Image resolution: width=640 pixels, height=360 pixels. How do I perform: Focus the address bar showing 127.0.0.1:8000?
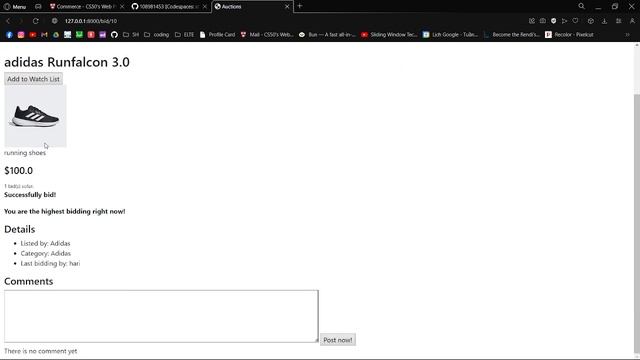point(91,21)
